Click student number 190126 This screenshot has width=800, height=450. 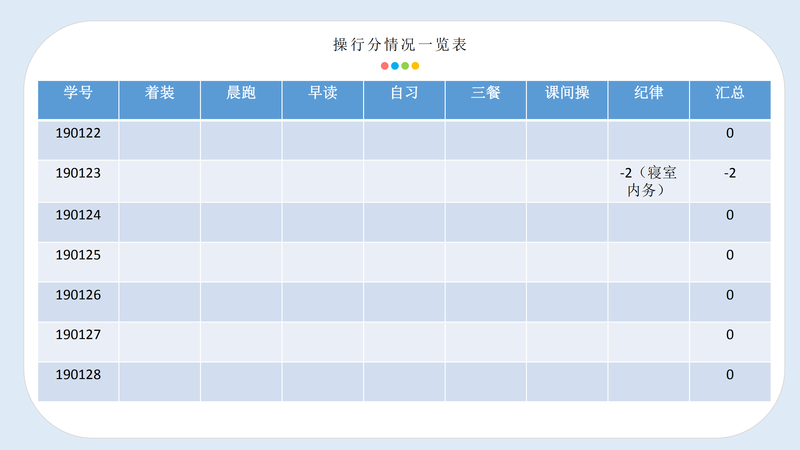(x=78, y=295)
